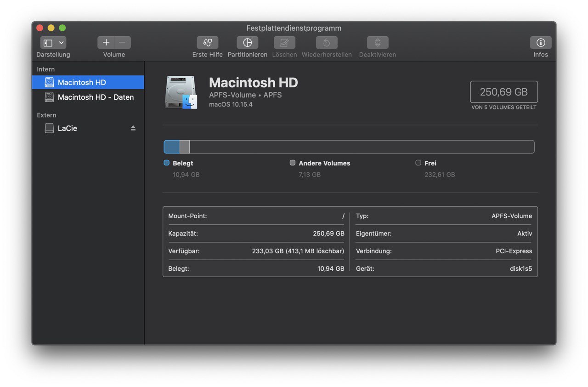588x387 pixels.
Task: Click the Frei value 232,61 GB
Action: coord(440,175)
